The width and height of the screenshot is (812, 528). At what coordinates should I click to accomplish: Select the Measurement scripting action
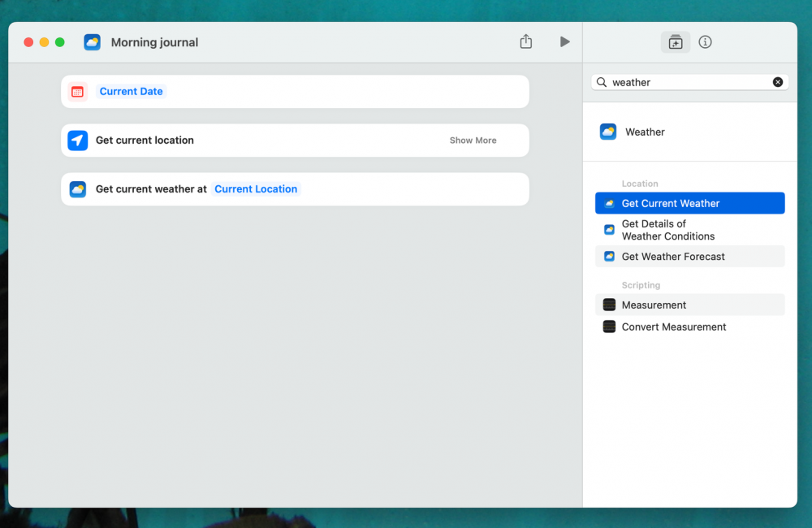click(654, 305)
